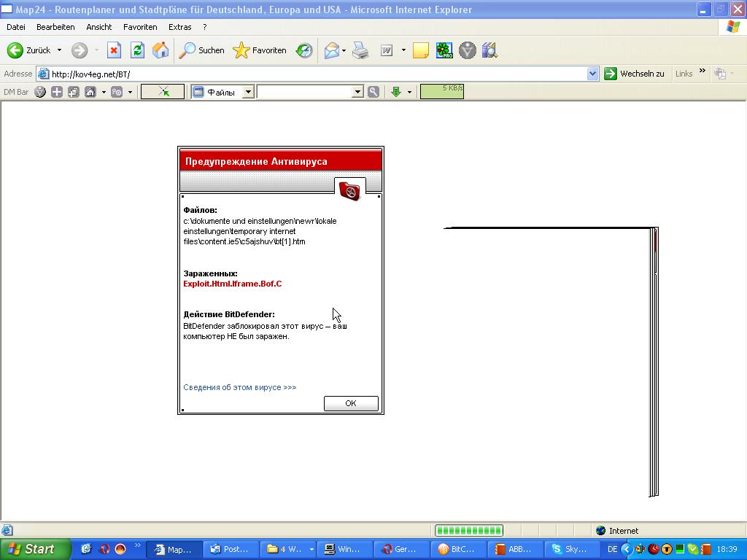Click Exploit.Html.Iframe.Bof.C virus name

(x=233, y=284)
